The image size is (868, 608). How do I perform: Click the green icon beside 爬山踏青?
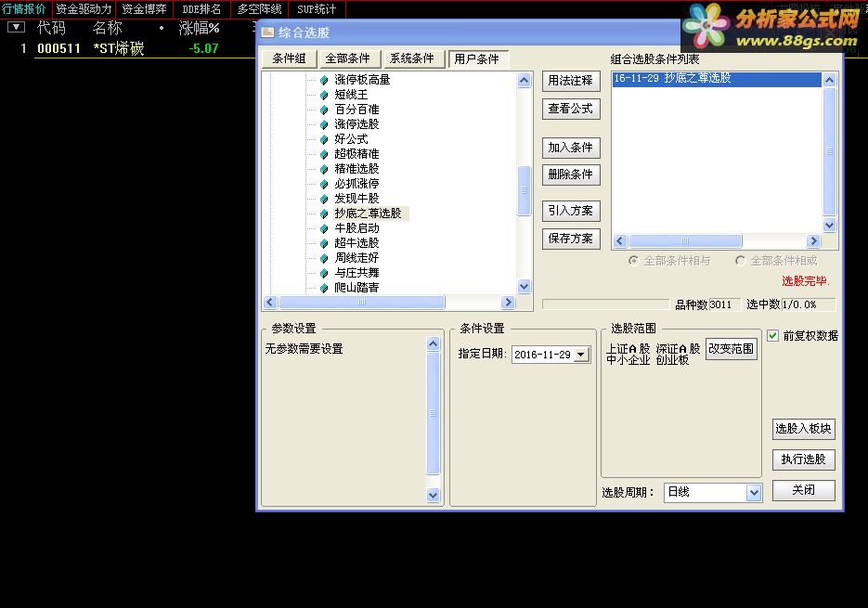[x=324, y=288]
